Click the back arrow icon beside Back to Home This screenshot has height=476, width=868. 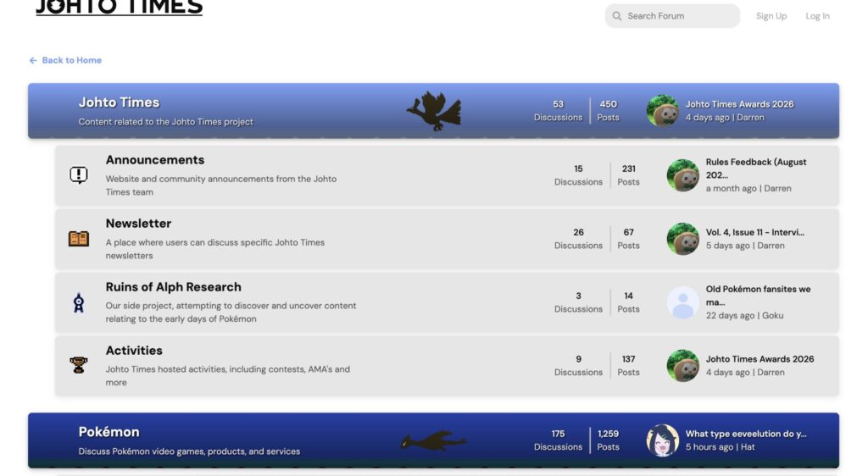click(33, 60)
